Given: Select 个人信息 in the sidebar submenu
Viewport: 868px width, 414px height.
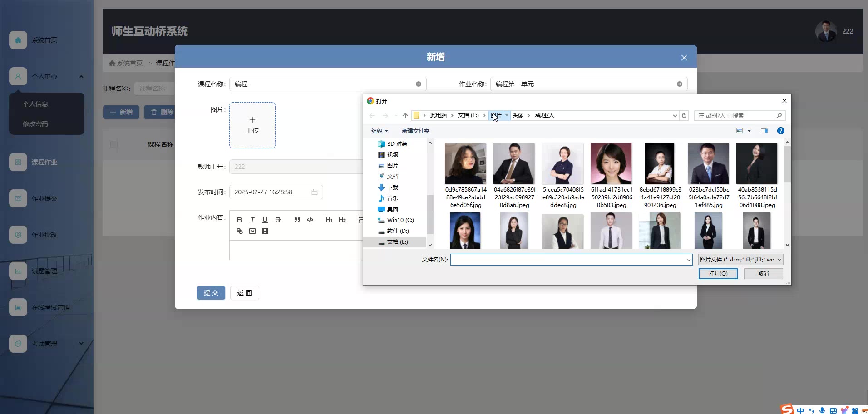Looking at the screenshot, I should (35, 104).
